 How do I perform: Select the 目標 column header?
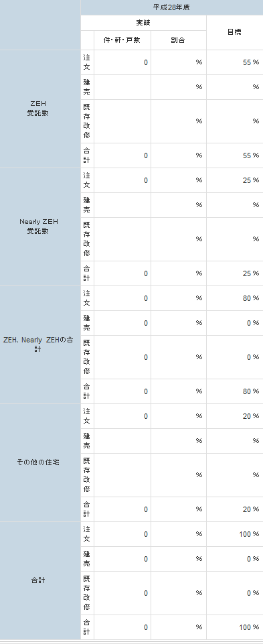[235, 32]
